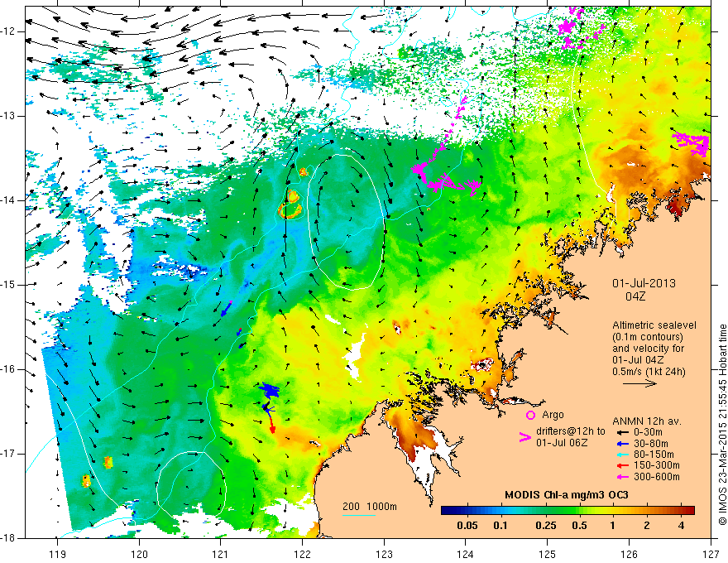Screen dimensions: 728x563
Task: Click the 124 longitude axis label
Action: [466, 554]
